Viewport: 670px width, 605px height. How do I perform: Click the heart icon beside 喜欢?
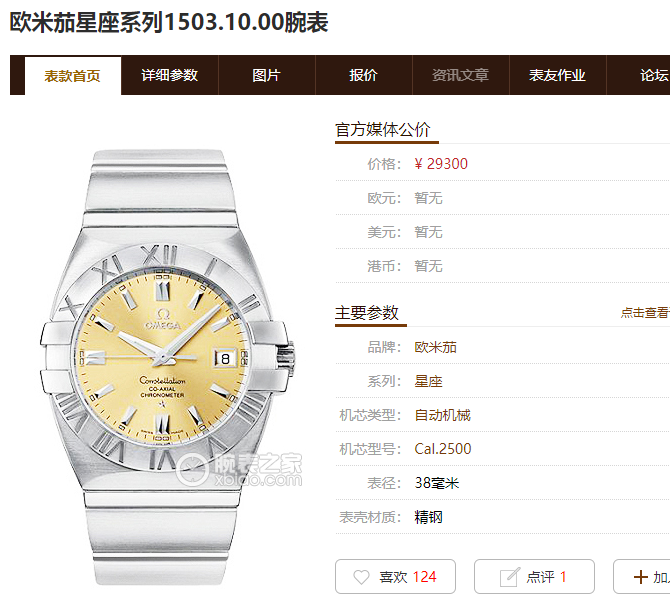(361, 577)
